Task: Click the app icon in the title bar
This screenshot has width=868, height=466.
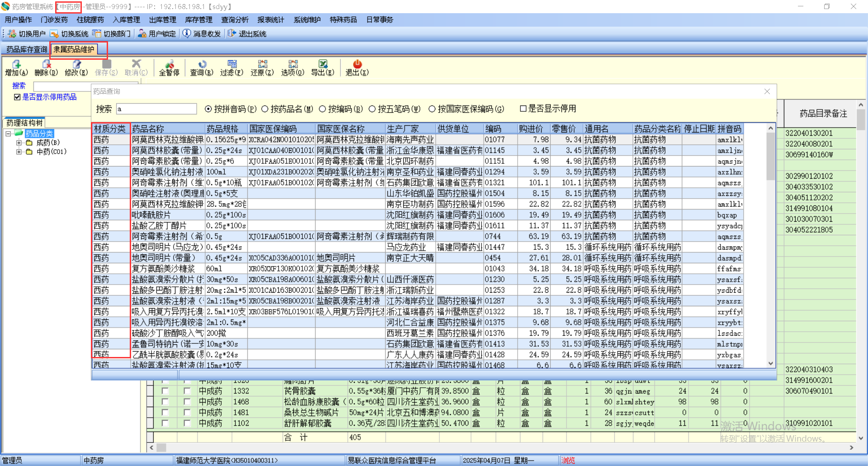Action: point(5,6)
